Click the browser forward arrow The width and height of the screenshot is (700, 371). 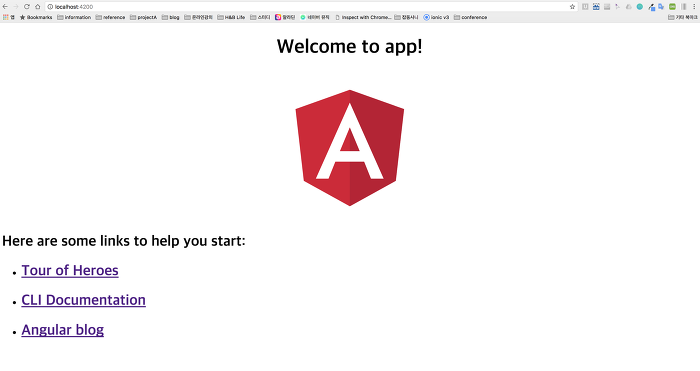16,7
